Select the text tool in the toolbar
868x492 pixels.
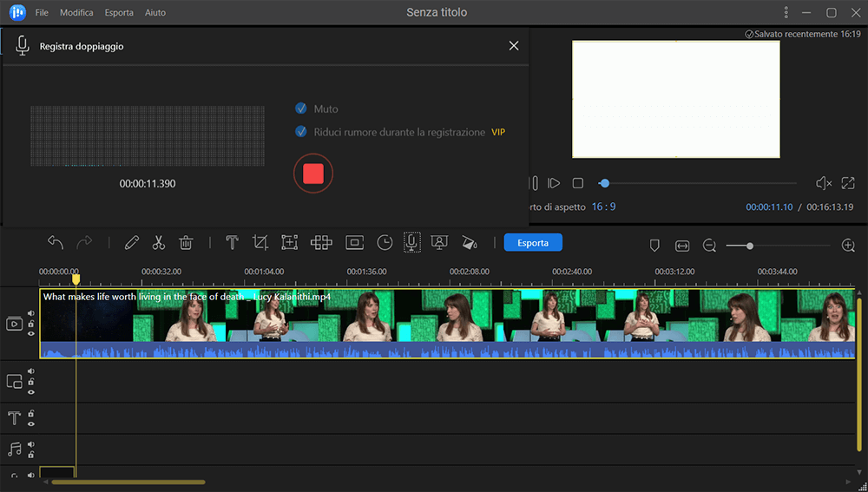[x=232, y=243]
